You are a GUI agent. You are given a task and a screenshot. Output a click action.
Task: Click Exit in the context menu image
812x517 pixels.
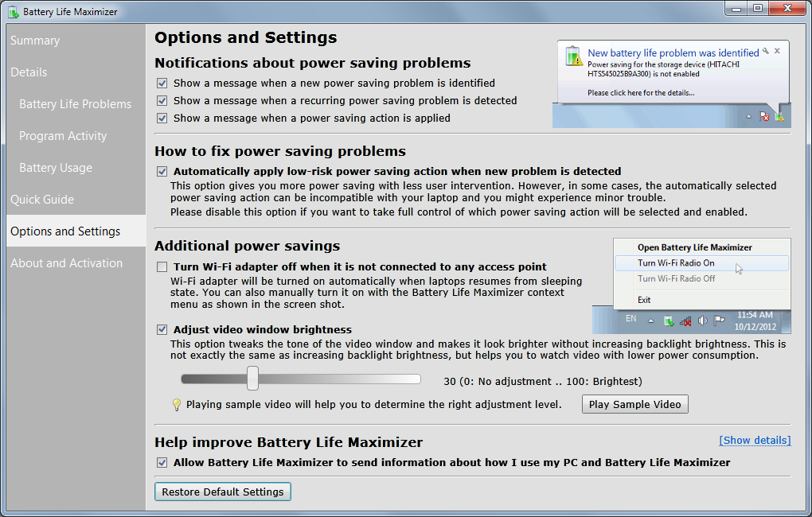tap(644, 300)
